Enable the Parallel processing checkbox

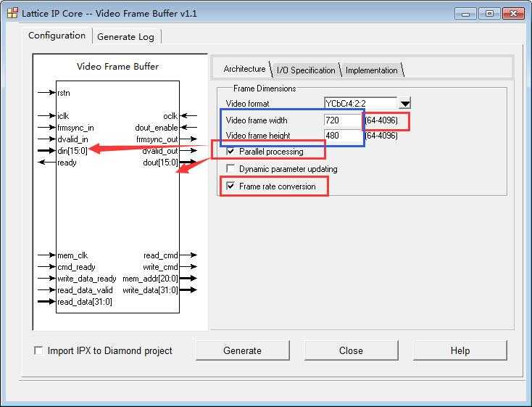pos(230,151)
